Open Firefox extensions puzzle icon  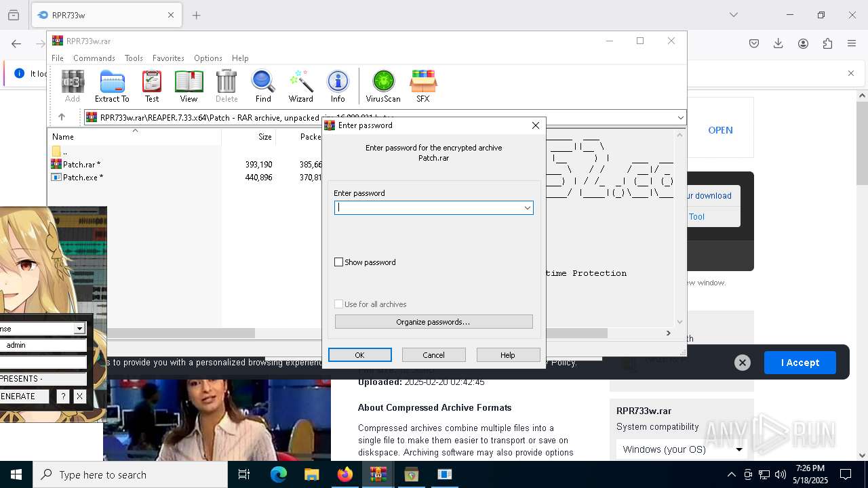[827, 43]
